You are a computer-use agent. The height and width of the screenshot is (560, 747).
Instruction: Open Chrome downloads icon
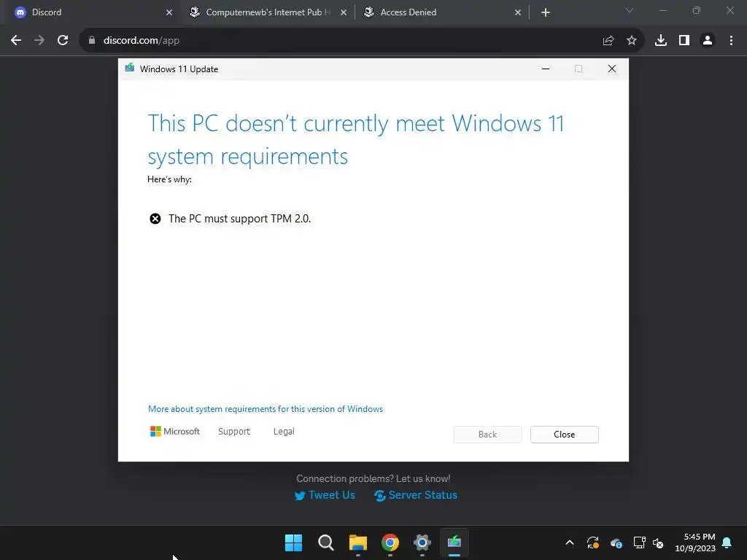(661, 41)
